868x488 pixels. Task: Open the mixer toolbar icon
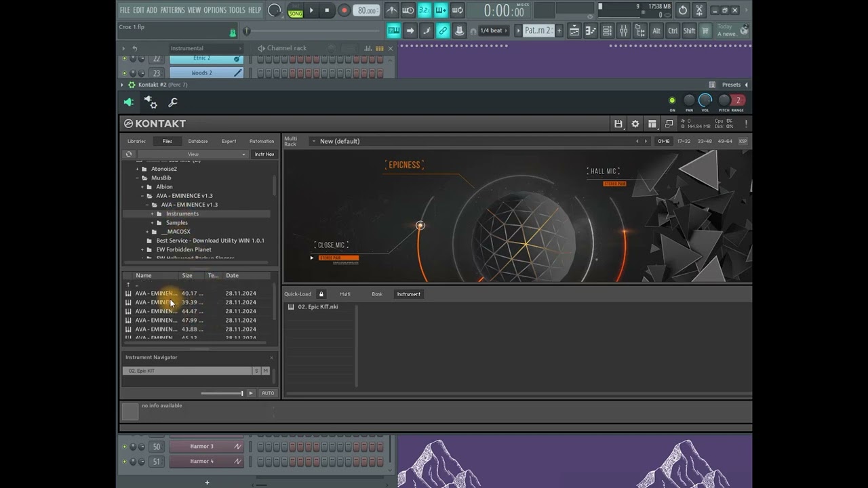tap(623, 30)
